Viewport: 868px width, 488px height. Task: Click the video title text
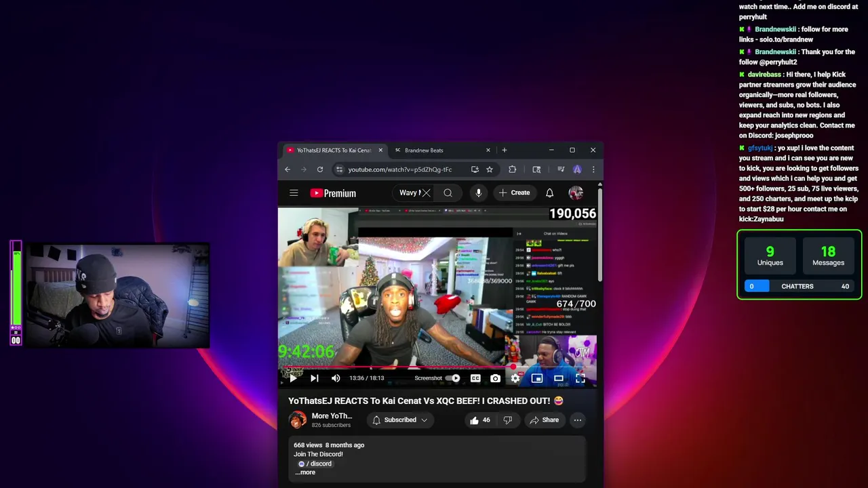coord(426,401)
